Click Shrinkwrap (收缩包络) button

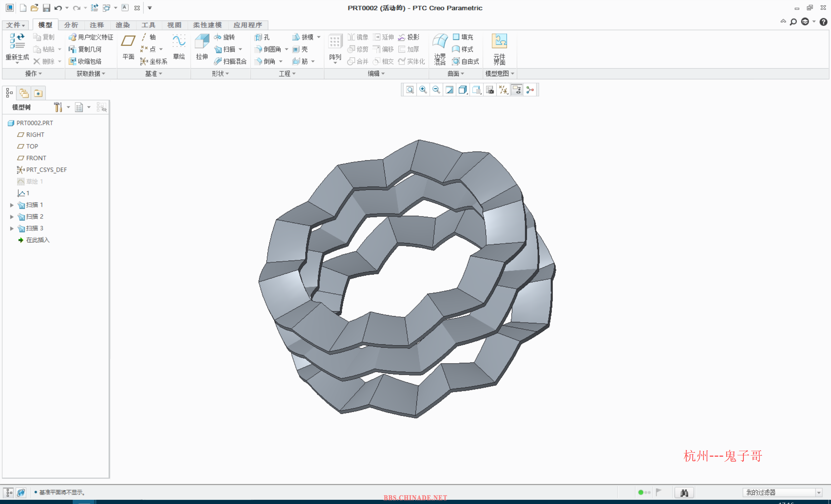85,61
